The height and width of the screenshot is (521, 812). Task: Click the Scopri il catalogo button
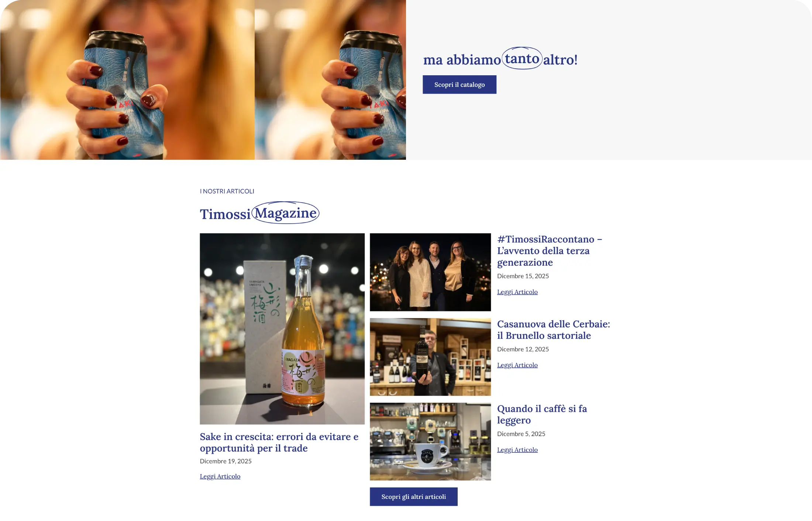(x=459, y=84)
